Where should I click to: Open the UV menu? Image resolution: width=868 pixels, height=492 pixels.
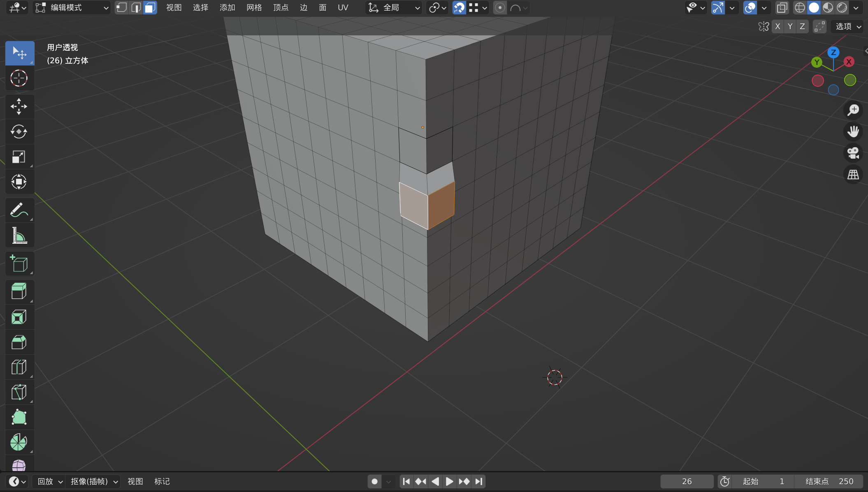343,8
